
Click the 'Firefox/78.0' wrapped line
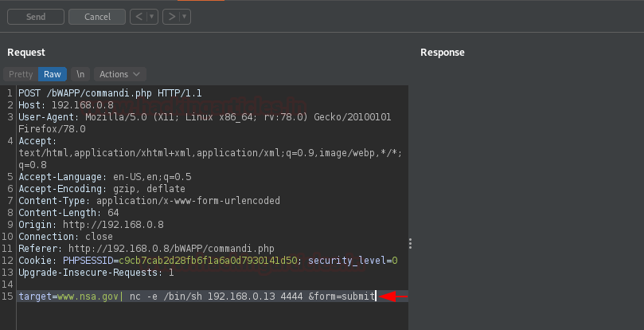[52, 129]
